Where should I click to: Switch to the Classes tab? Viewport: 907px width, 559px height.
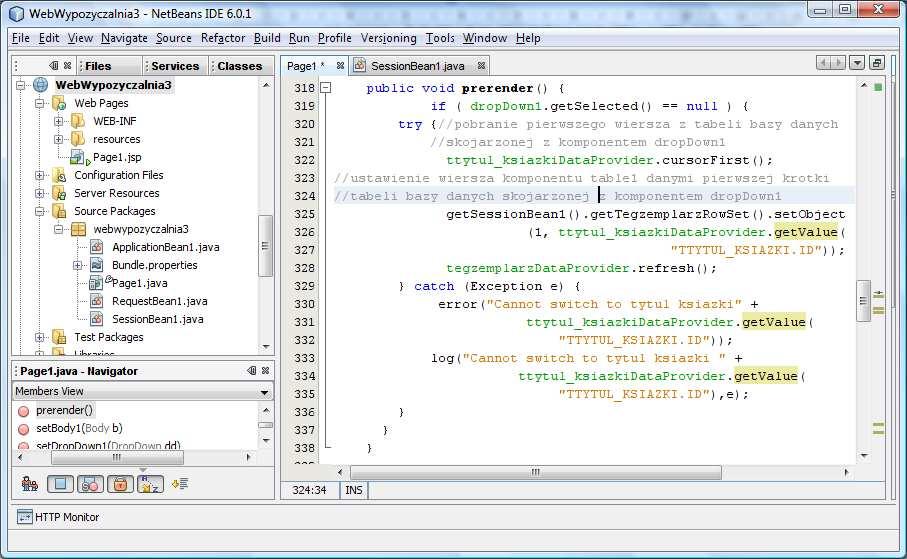pos(239,66)
